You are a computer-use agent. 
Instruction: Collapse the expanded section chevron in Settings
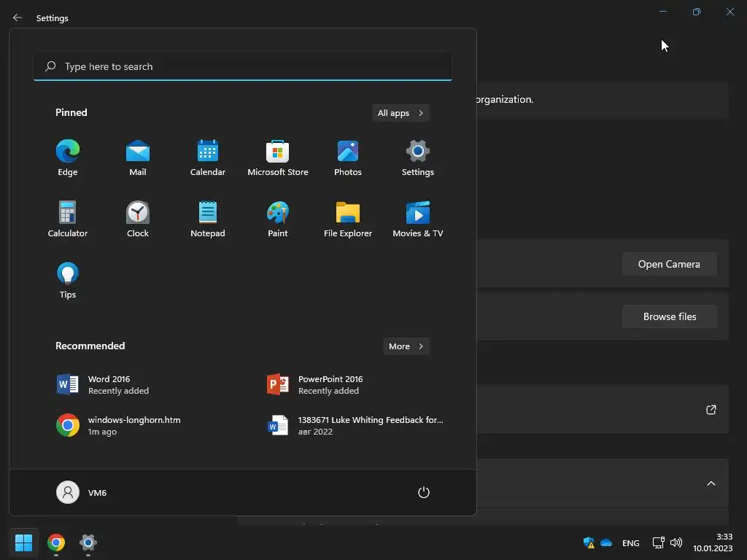click(x=711, y=484)
